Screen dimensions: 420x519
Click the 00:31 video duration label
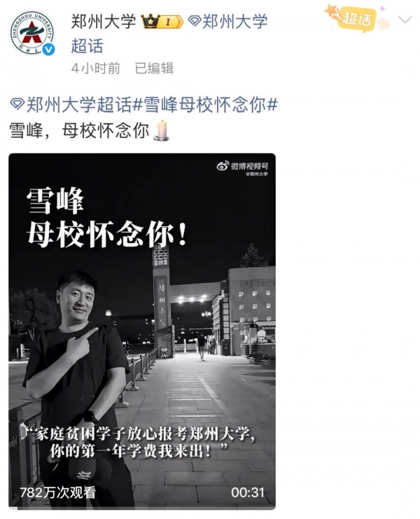click(248, 492)
